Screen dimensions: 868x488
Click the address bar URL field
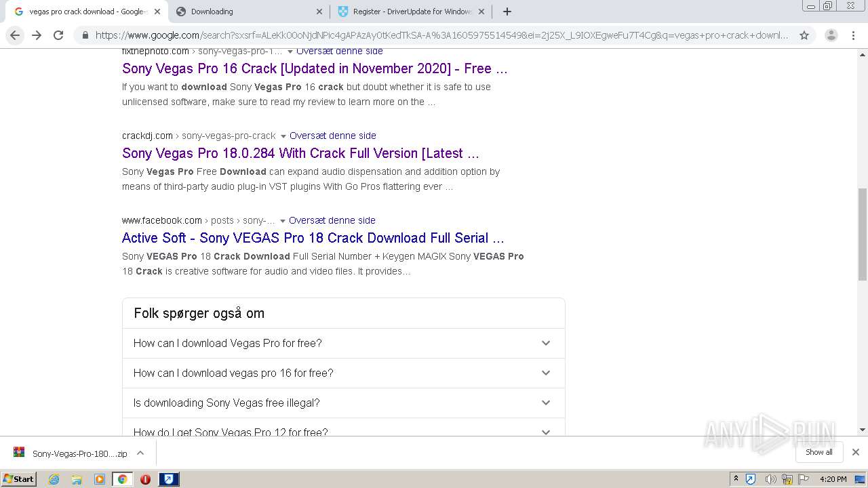click(442, 35)
